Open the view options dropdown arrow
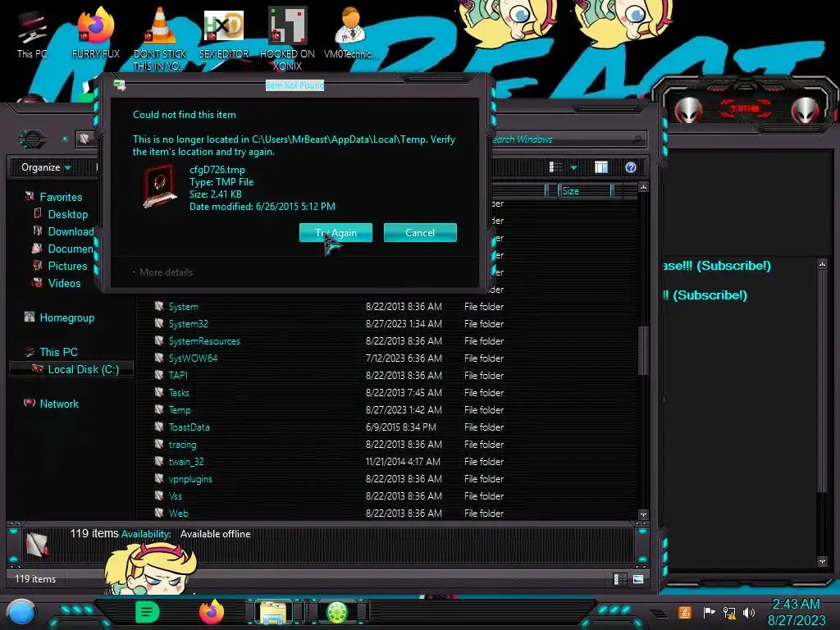This screenshot has width=840, height=630. pyautogui.click(x=573, y=167)
